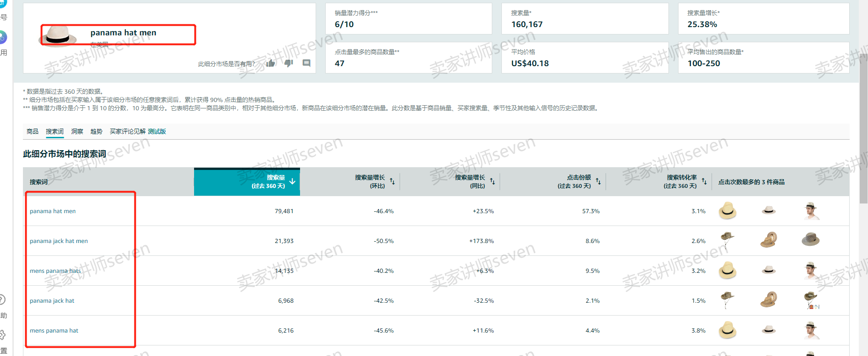
Task: Open third product thumbnail in panama hat men row
Action: (x=811, y=210)
